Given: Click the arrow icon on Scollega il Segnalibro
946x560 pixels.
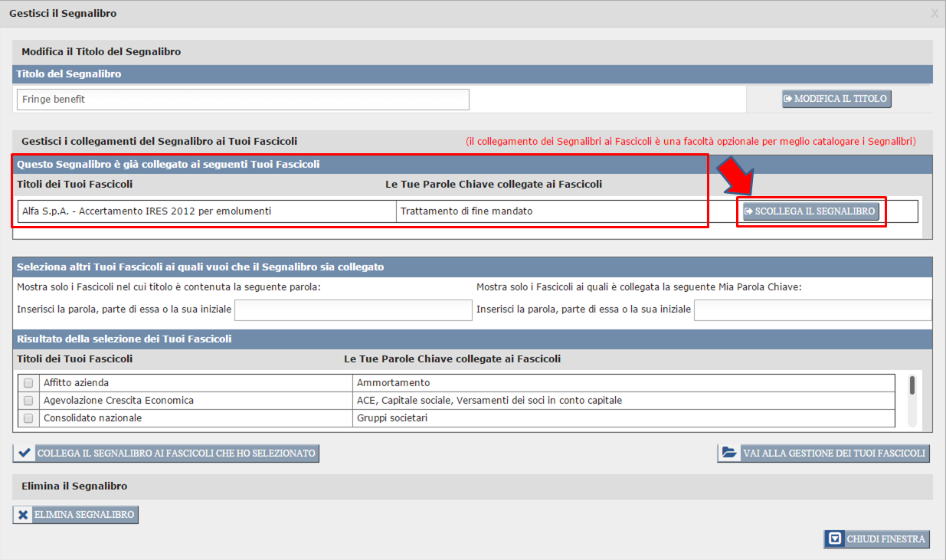Looking at the screenshot, I should click(749, 211).
